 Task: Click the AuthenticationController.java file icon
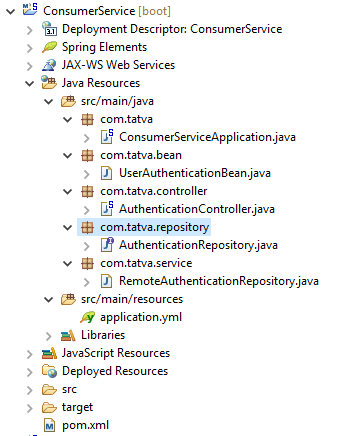[107, 209]
